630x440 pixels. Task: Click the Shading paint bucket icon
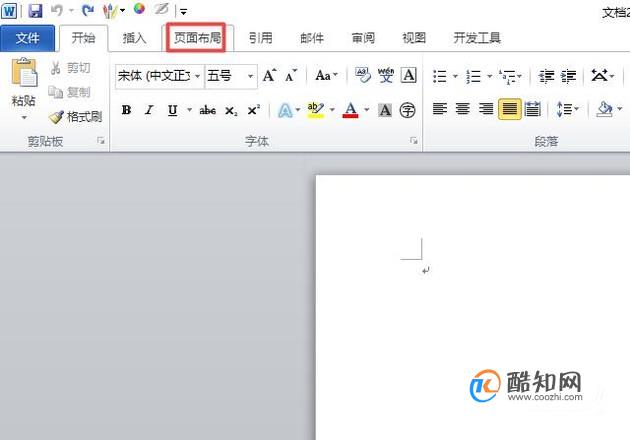pos(605,109)
